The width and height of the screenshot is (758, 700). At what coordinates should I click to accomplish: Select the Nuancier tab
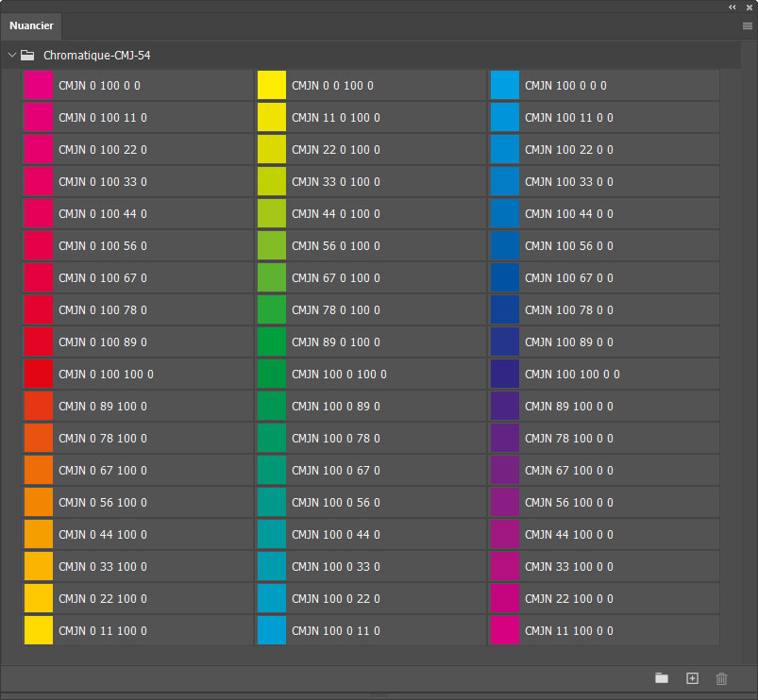tap(32, 25)
